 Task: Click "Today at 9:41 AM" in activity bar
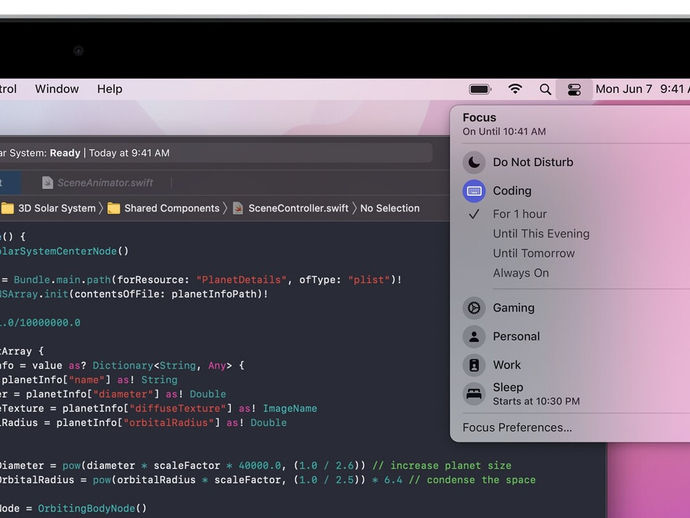coord(129,153)
